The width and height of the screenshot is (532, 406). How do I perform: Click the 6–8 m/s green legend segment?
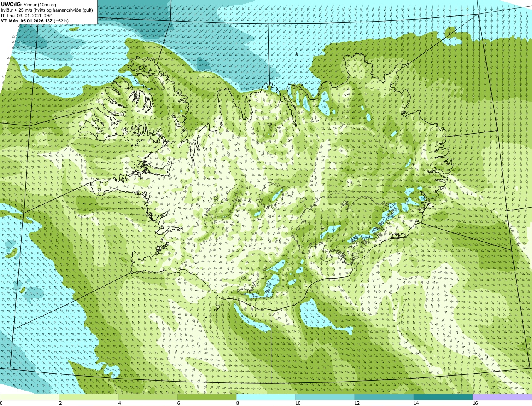click(x=207, y=397)
